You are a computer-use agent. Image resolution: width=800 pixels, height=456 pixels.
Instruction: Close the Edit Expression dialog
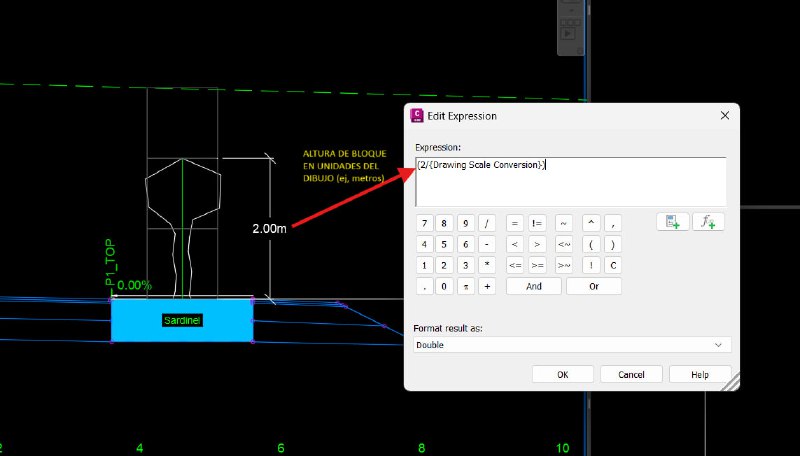[x=724, y=116]
